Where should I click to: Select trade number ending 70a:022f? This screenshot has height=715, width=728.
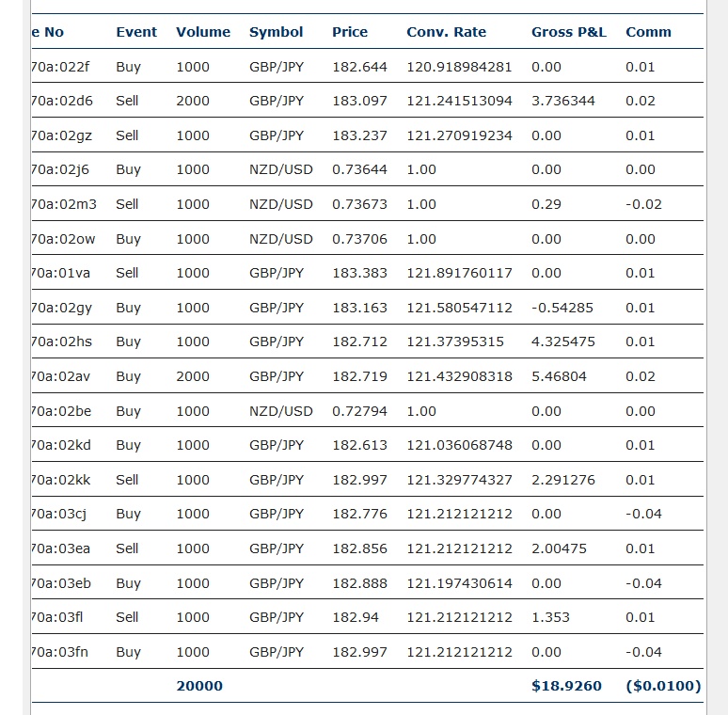61,67
